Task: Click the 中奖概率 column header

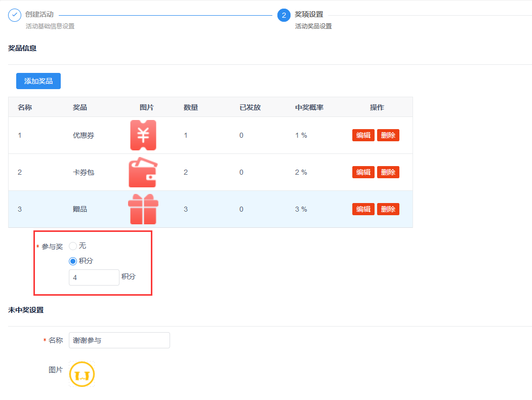Action: pos(309,107)
